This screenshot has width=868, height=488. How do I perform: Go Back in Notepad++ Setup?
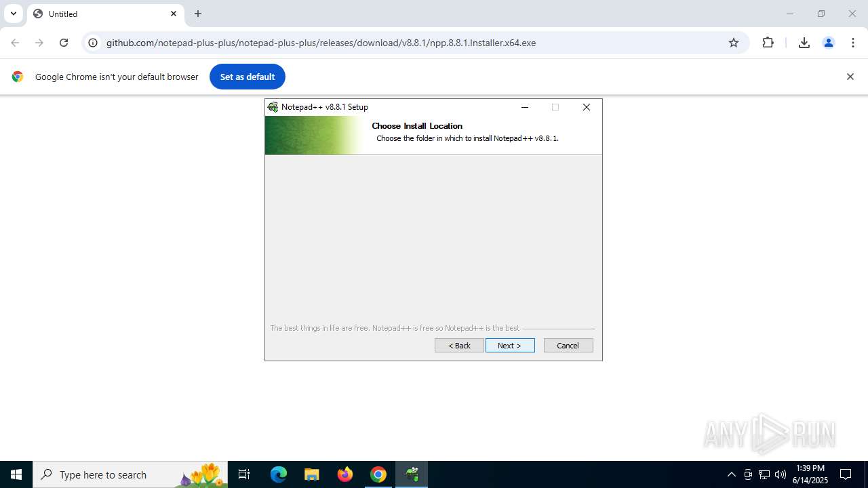pyautogui.click(x=459, y=346)
